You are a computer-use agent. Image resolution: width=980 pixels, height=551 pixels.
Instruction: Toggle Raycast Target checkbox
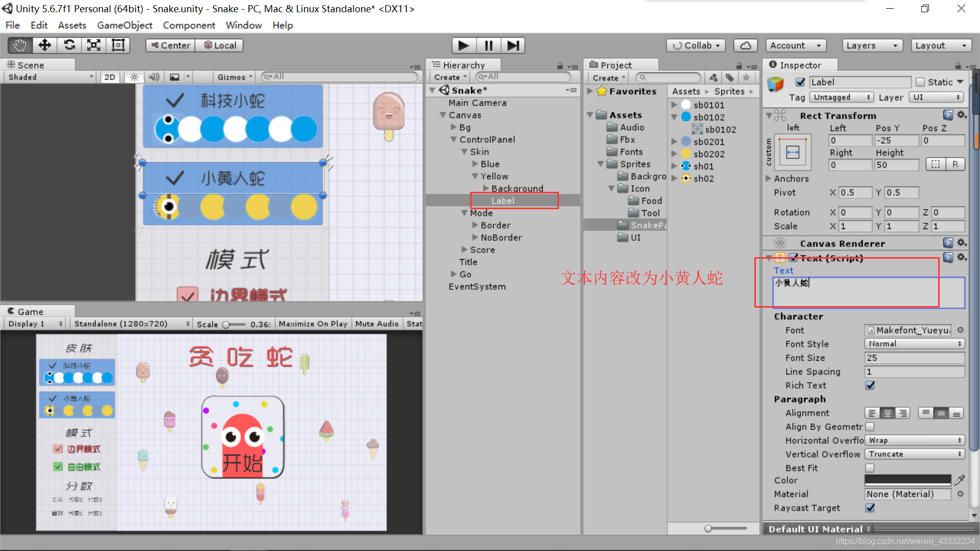(x=870, y=508)
